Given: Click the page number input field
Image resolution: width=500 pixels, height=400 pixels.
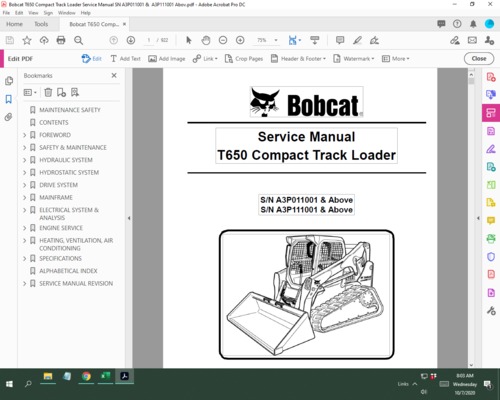Looking at the screenshot, I should click(x=149, y=40).
